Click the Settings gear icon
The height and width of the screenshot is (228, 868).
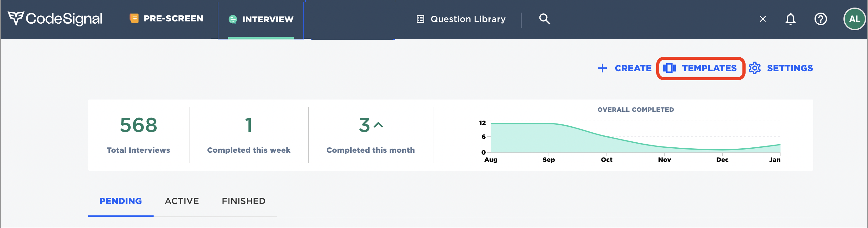point(754,68)
